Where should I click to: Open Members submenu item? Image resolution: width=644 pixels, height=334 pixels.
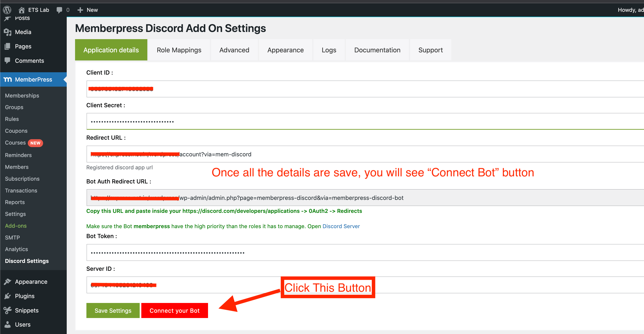17,167
